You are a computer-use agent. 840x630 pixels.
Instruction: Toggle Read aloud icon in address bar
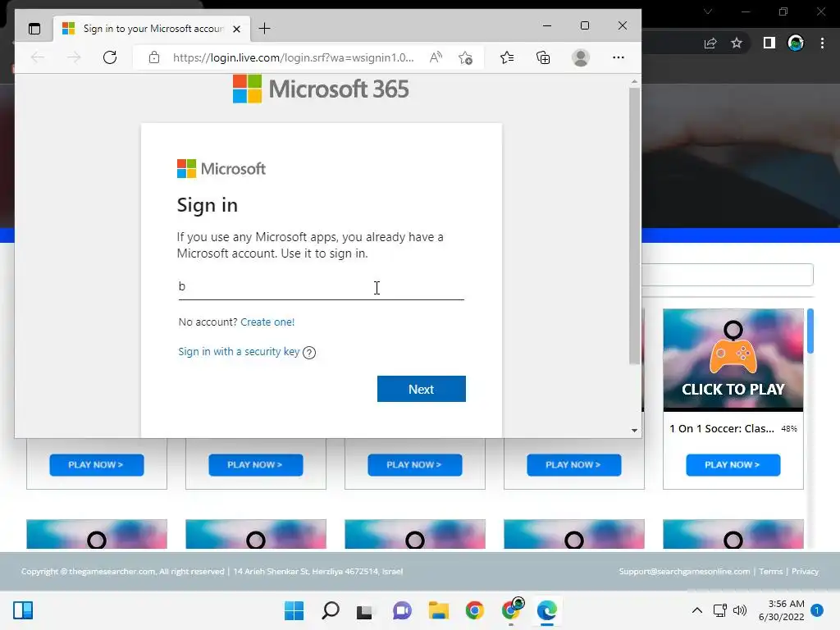(x=436, y=57)
